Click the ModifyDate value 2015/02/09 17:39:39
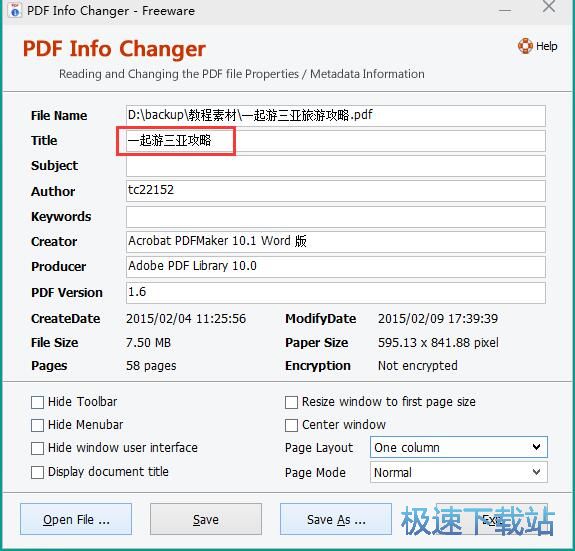Viewport: 575px width, 551px height. (x=438, y=319)
